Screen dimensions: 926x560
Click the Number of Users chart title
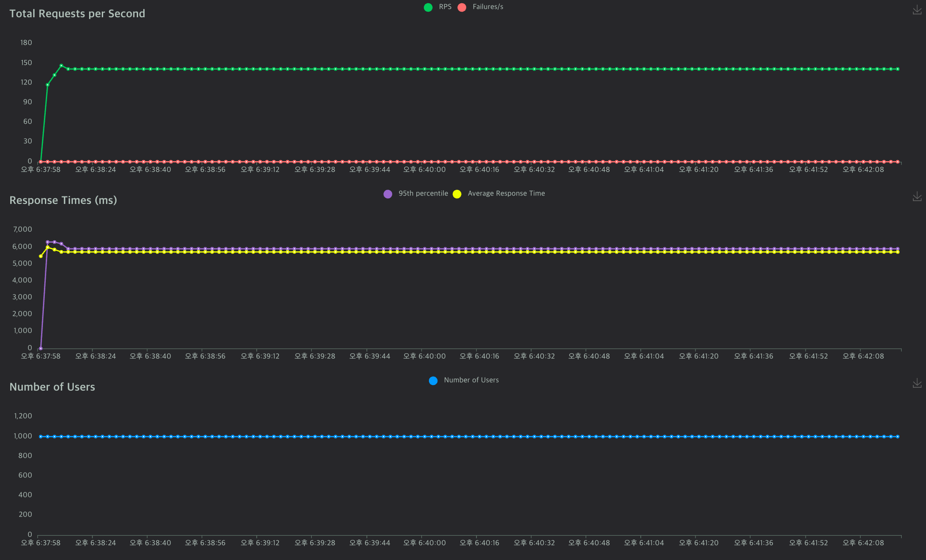click(52, 387)
